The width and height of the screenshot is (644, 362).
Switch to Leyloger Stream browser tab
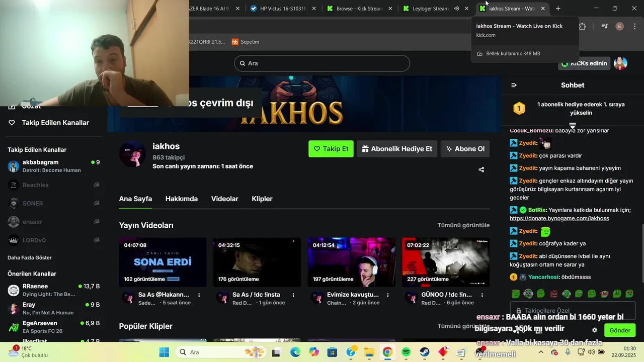[430, 9]
